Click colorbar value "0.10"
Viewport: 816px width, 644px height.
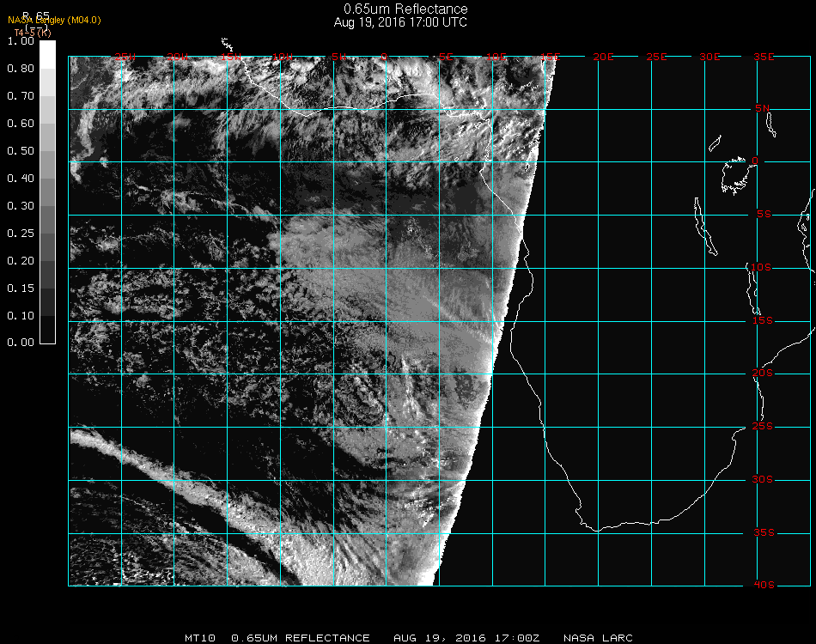point(21,316)
